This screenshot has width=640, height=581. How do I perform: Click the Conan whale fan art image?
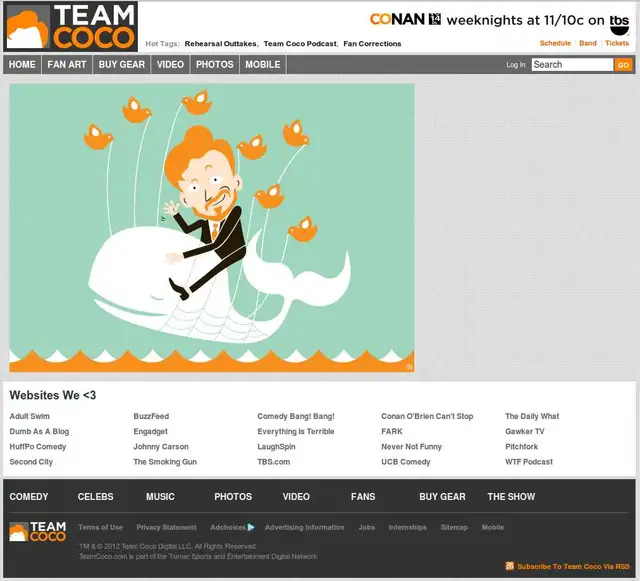click(x=212, y=228)
